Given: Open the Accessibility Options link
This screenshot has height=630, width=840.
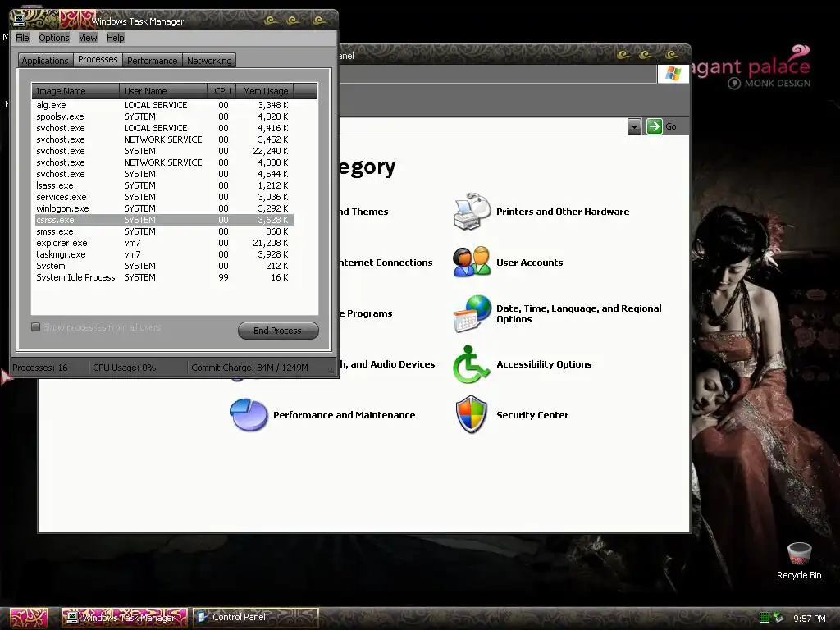Looking at the screenshot, I should point(544,364).
